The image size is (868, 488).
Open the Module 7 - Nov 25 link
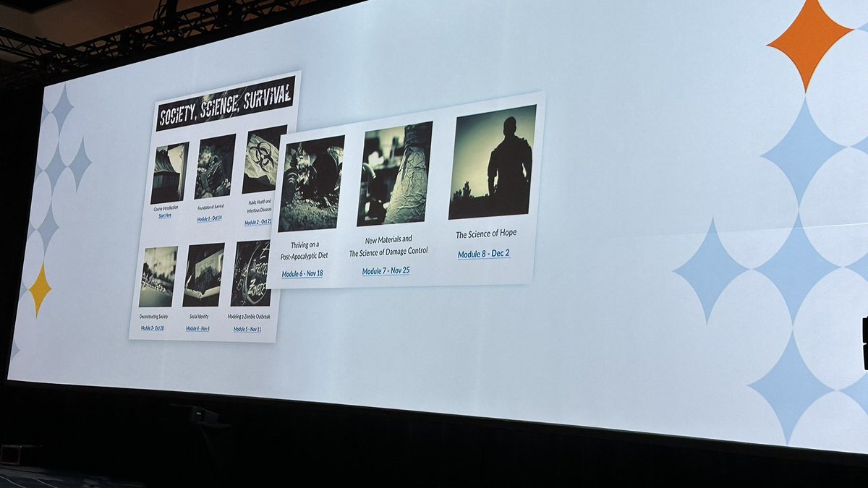click(x=386, y=271)
